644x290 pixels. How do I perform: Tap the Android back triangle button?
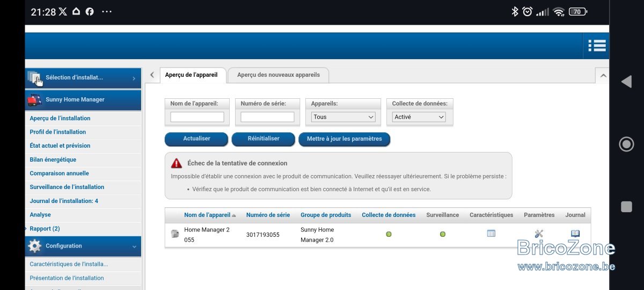(626, 82)
